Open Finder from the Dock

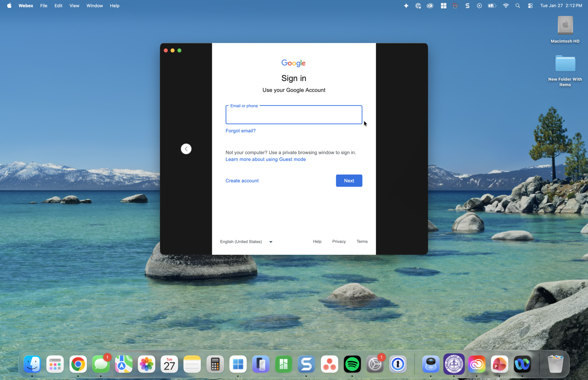click(x=32, y=364)
